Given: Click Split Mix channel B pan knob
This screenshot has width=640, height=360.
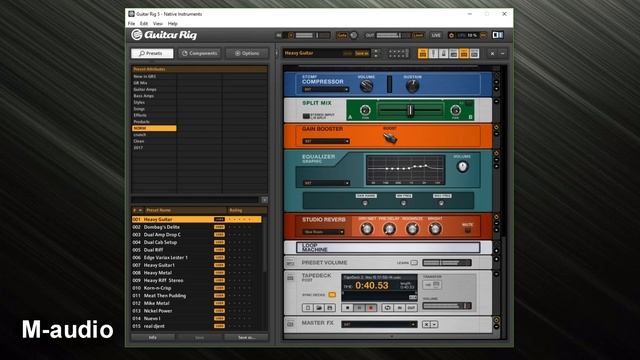Looking at the screenshot, I should pos(456,110).
